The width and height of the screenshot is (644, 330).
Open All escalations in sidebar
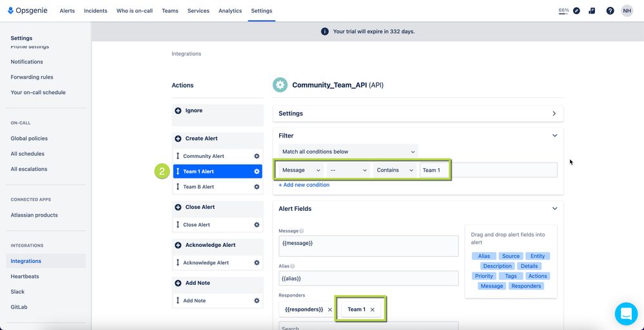[x=29, y=169]
